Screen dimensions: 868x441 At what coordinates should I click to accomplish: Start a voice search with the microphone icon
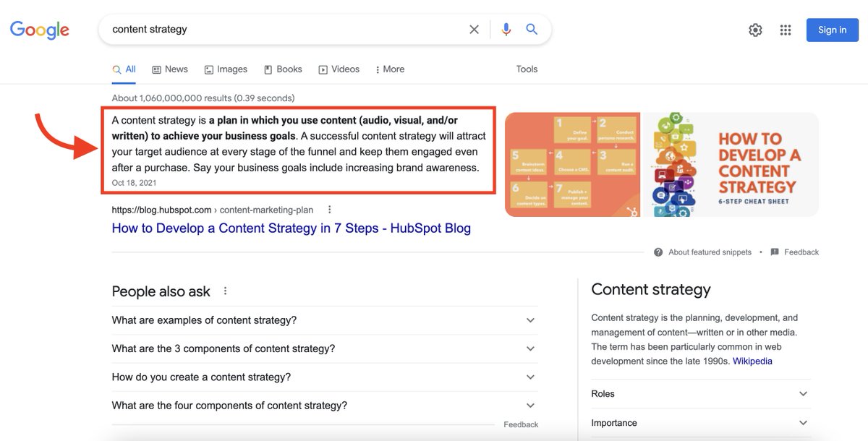click(x=506, y=29)
